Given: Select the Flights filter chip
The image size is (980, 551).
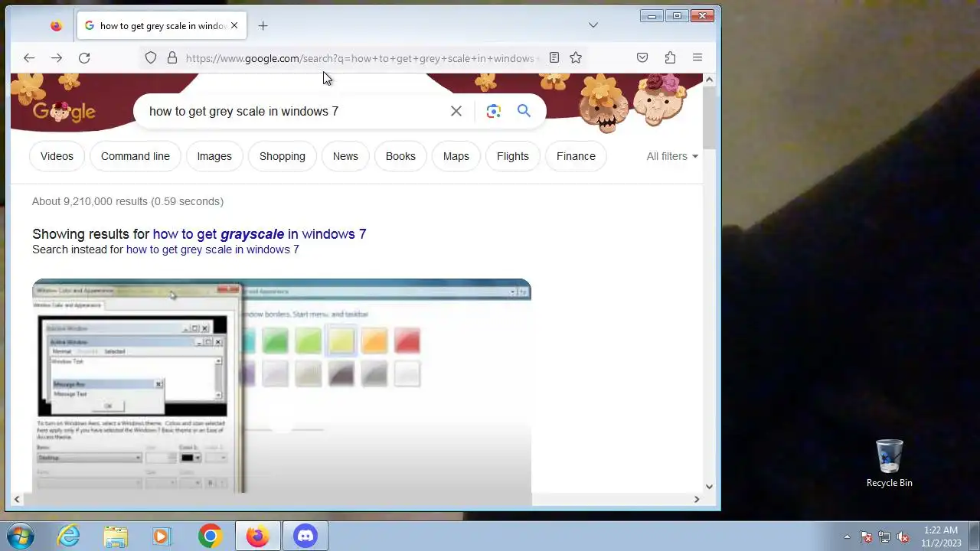Looking at the screenshot, I should [x=513, y=156].
